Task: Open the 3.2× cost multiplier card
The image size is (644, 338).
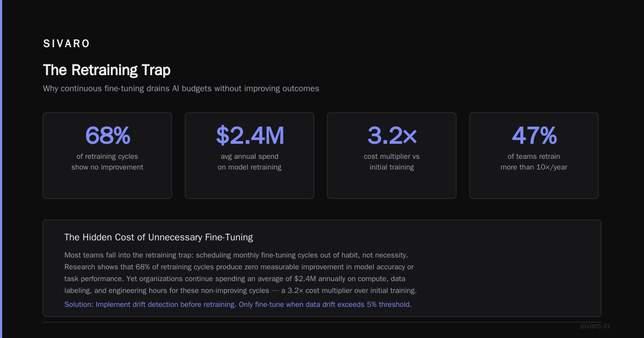Action: [392, 156]
